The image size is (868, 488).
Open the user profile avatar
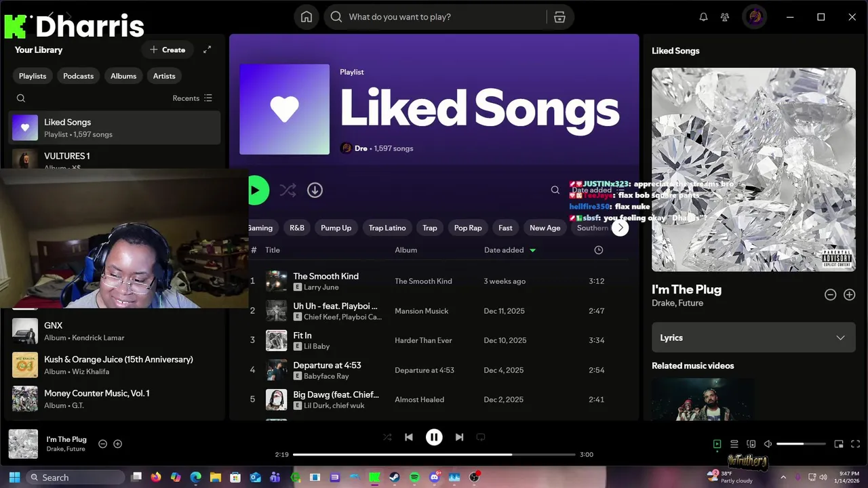click(755, 17)
